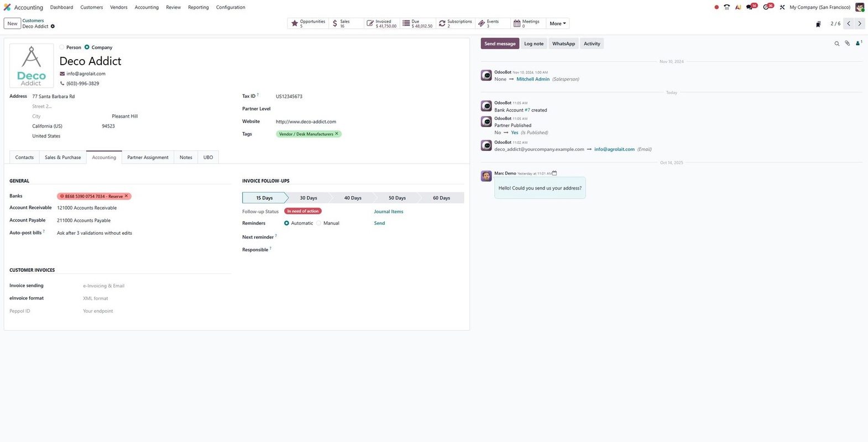This screenshot has width=868, height=442.
Task: Expand the More smart buttons dropdown
Action: pyautogui.click(x=557, y=24)
